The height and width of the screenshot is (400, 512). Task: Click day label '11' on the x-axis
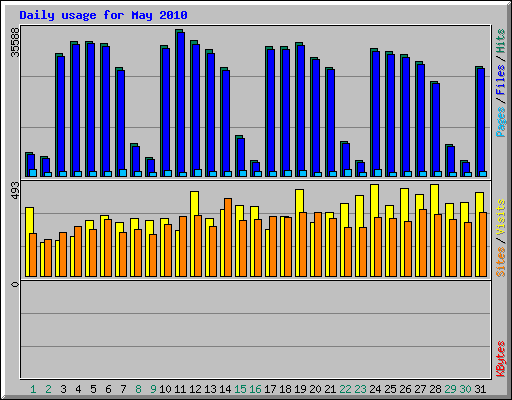180,389
